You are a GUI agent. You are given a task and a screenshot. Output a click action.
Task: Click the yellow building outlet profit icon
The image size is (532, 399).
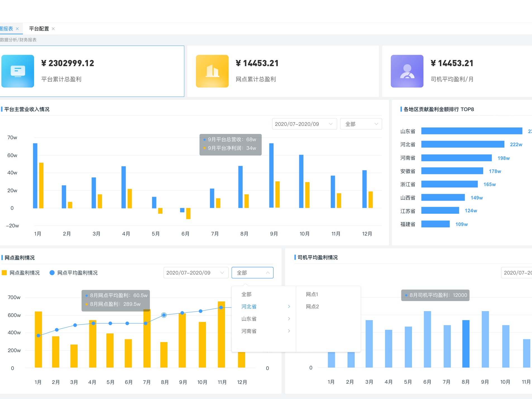(212, 71)
